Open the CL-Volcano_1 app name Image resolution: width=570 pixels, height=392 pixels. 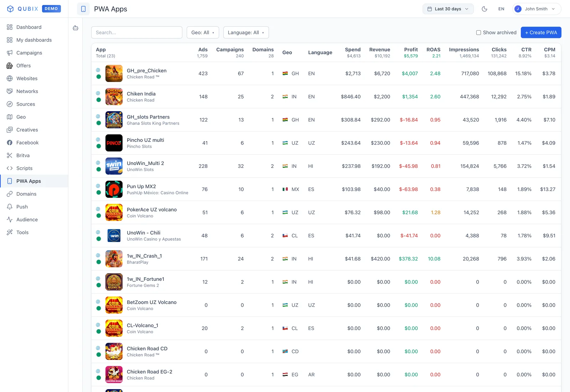[x=142, y=325]
